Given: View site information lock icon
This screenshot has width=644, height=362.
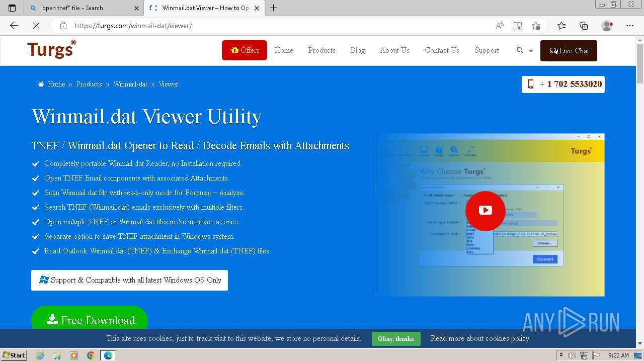Looking at the screenshot, I should (x=63, y=26).
